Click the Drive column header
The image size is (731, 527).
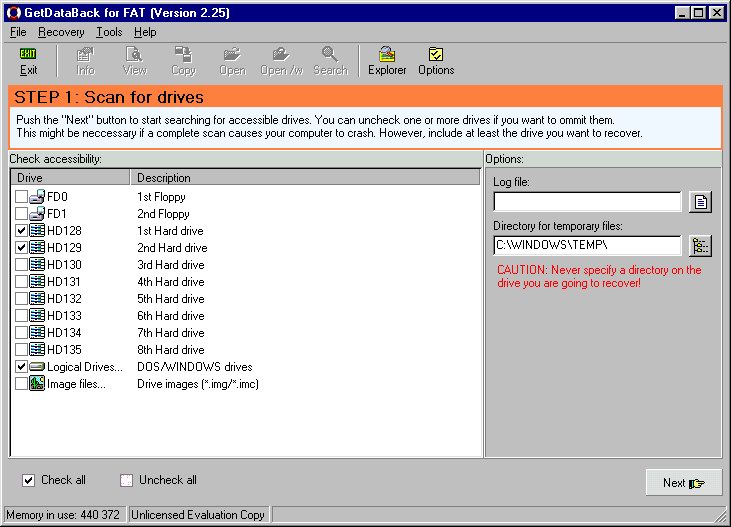tap(70, 178)
